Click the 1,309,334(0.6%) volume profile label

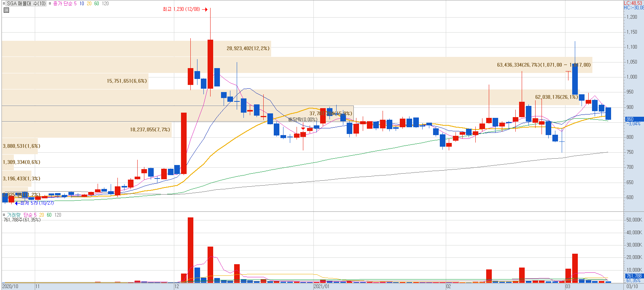coord(21,162)
